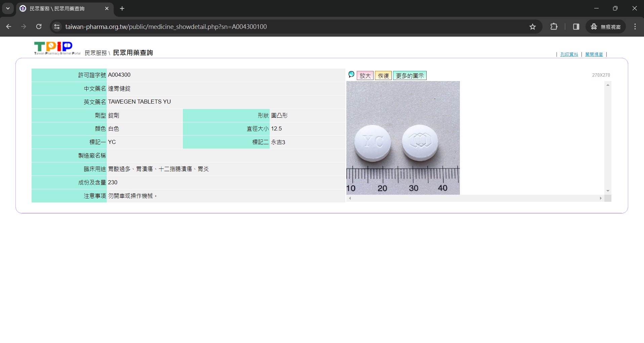Click the marking value YC

[112, 142]
